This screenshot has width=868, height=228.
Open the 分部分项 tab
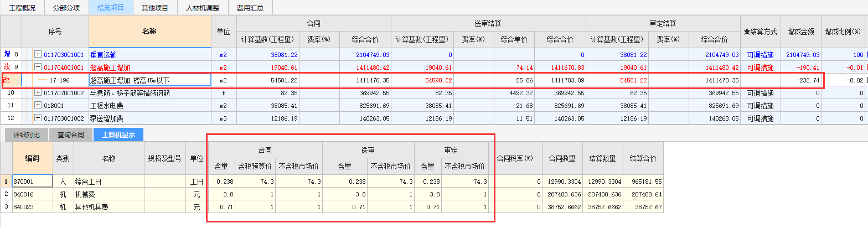click(66, 8)
